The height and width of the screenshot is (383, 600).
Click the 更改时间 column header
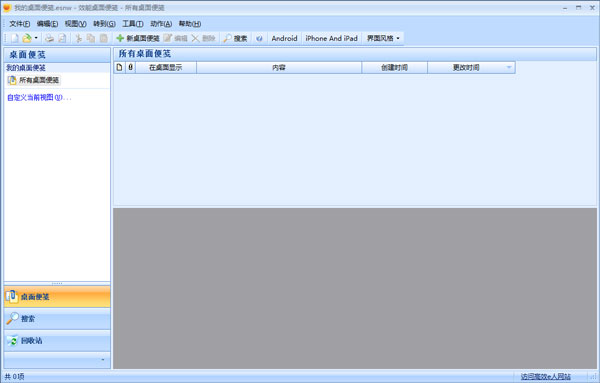(x=471, y=67)
